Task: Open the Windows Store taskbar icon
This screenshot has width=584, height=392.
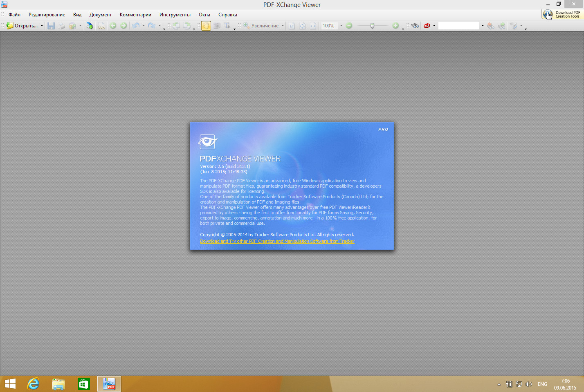Action: point(84,384)
